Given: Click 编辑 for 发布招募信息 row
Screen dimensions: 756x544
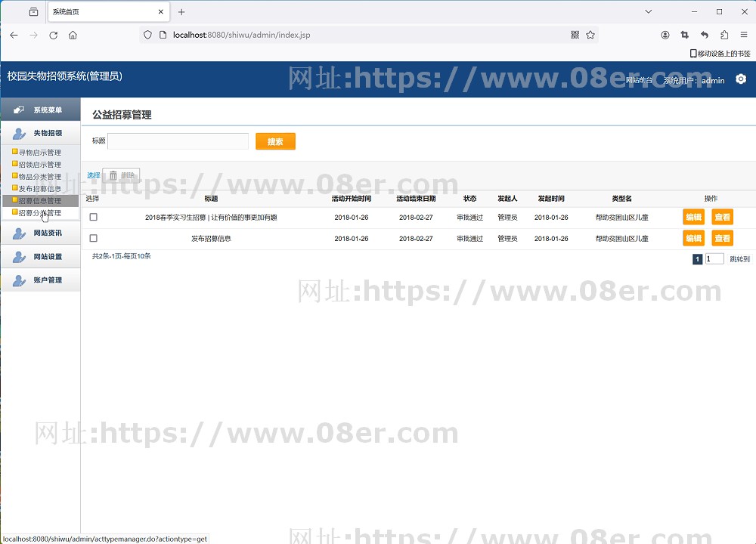Looking at the screenshot, I should [x=694, y=238].
